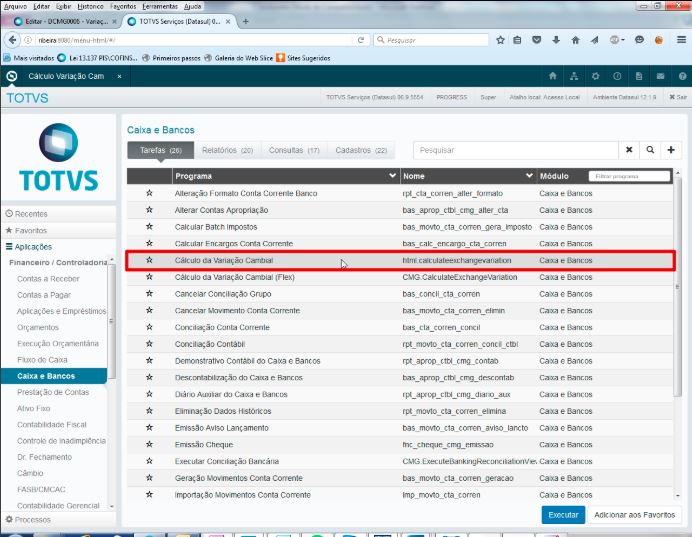Click the help question mark icon
Image resolution: width=692 pixels, height=537 pixels.
click(x=682, y=76)
